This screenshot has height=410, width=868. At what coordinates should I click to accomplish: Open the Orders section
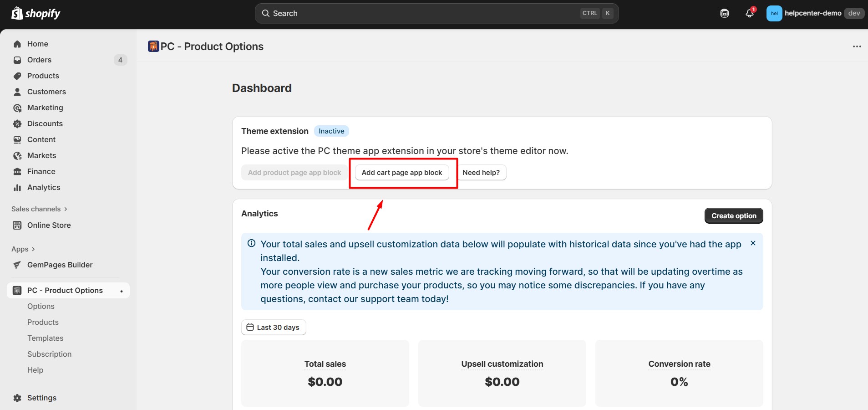point(39,60)
